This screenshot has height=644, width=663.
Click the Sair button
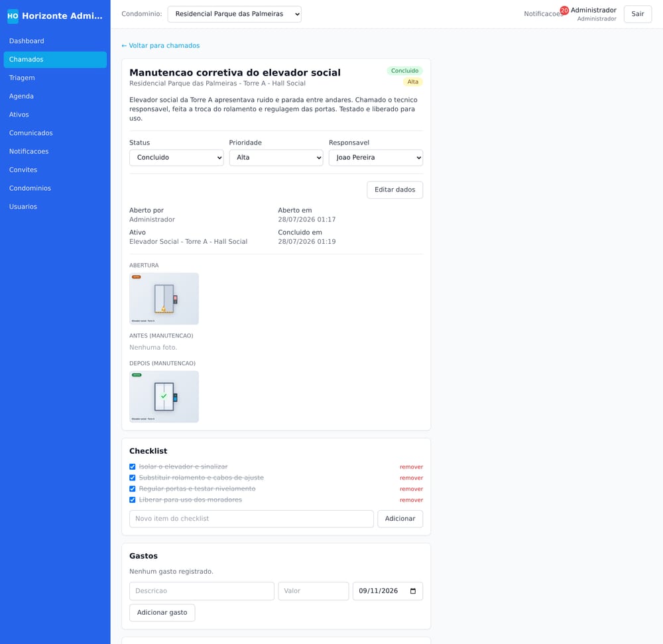pos(638,14)
